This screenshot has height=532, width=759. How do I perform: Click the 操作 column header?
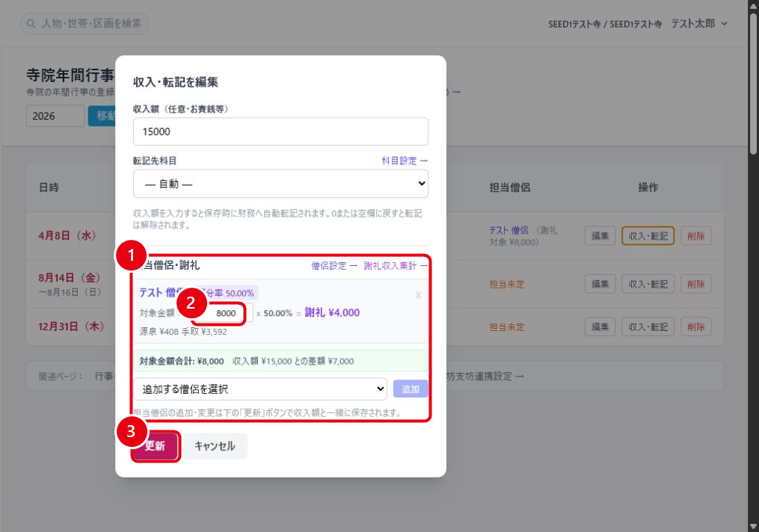[648, 188]
